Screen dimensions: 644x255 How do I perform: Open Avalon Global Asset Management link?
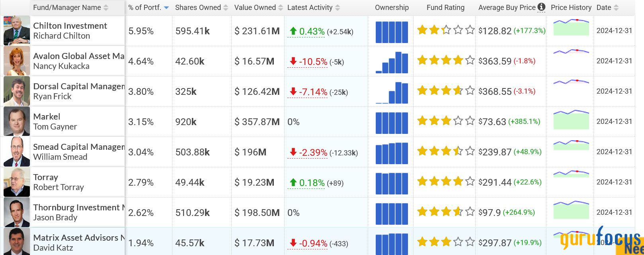(79, 56)
